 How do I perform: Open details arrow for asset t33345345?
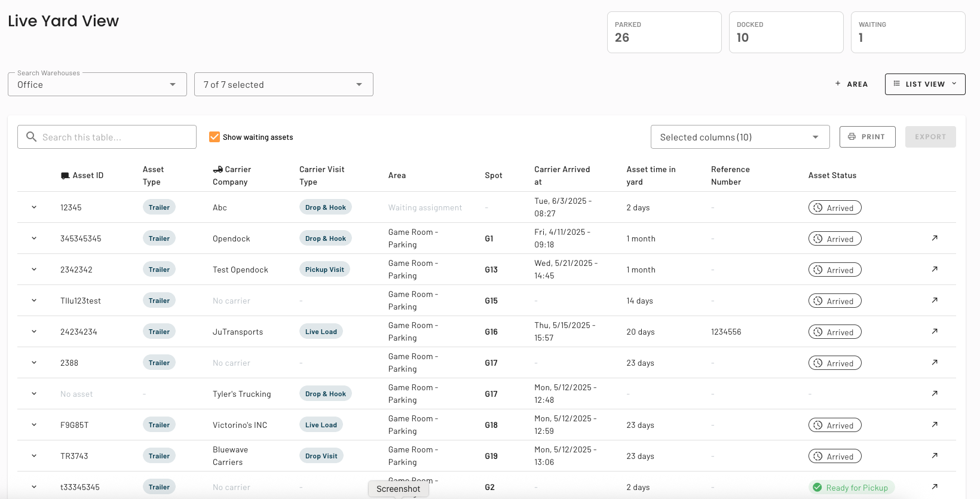pos(935,486)
